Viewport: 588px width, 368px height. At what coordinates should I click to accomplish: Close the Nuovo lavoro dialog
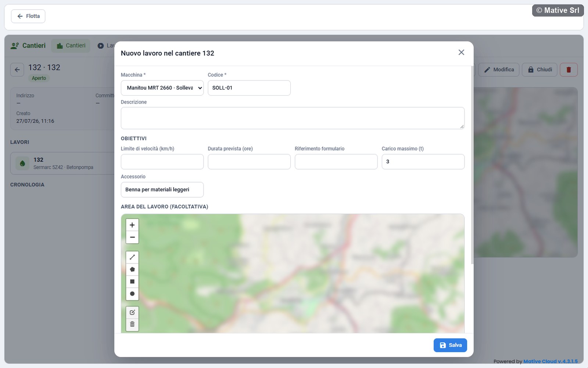tap(461, 53)
